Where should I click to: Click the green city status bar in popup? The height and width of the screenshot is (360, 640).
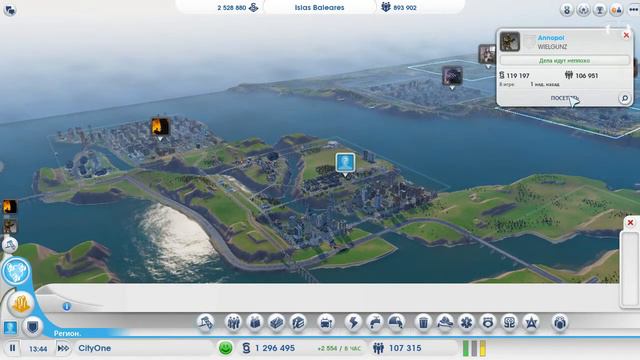click(x=564, y=60)
